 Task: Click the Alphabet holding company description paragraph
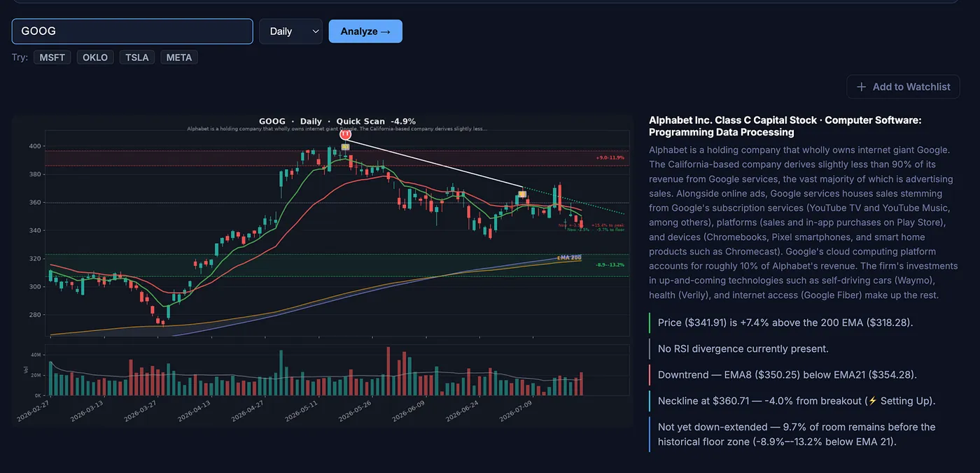[804, 223]
